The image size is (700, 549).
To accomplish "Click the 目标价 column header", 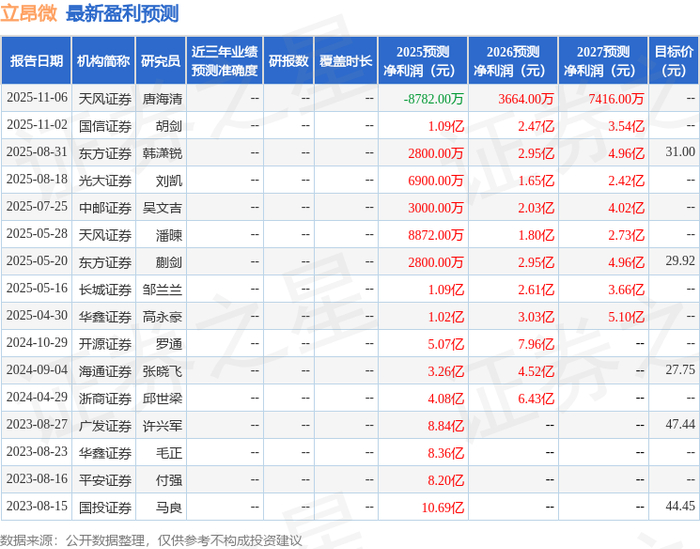I will pyautogui.click(x=674, y=61).
